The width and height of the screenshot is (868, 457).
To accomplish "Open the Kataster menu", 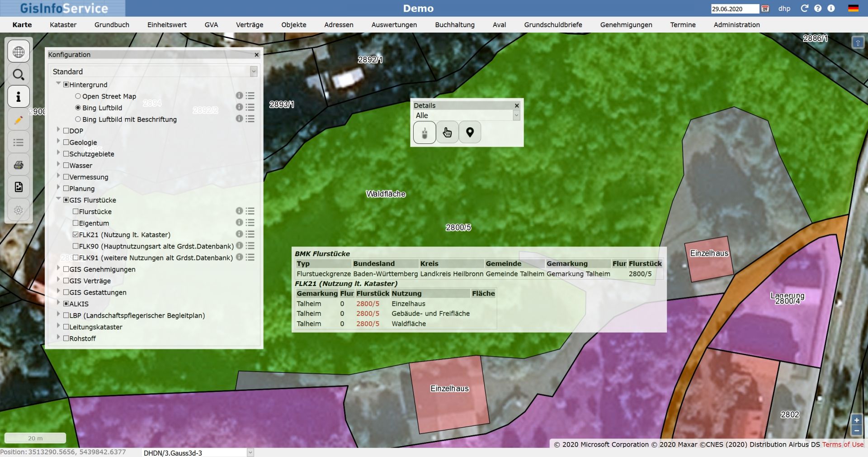I will tap(63, 25).
